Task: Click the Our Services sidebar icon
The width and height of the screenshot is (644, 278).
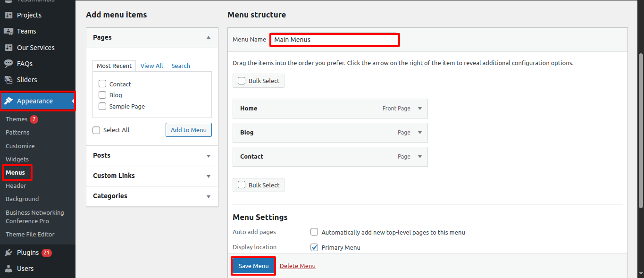Action: (x=8, y=48)
